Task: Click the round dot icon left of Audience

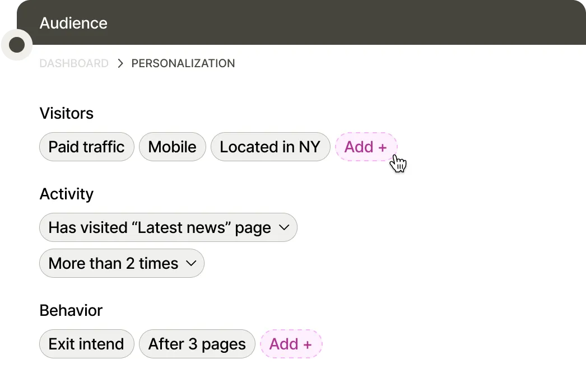Action: [17, 45]
